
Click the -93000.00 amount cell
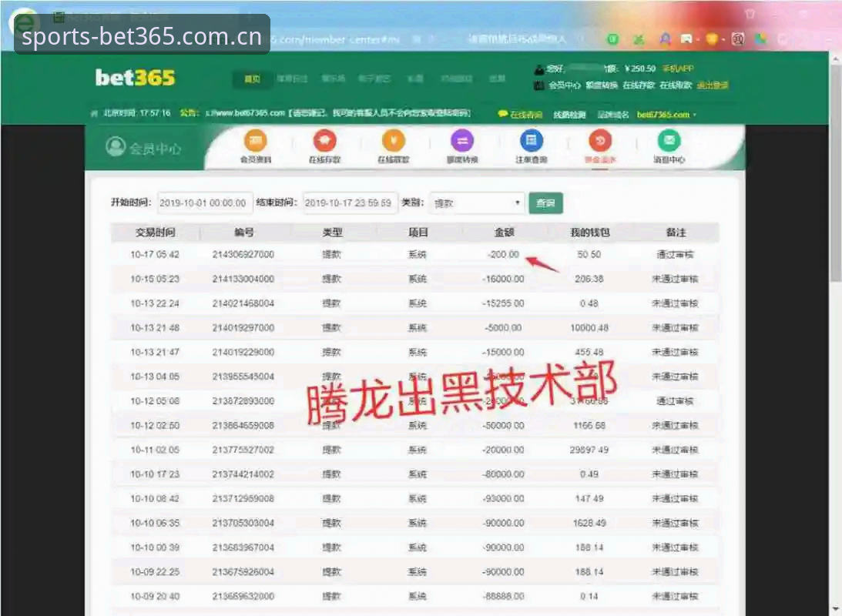pos(503,498)
